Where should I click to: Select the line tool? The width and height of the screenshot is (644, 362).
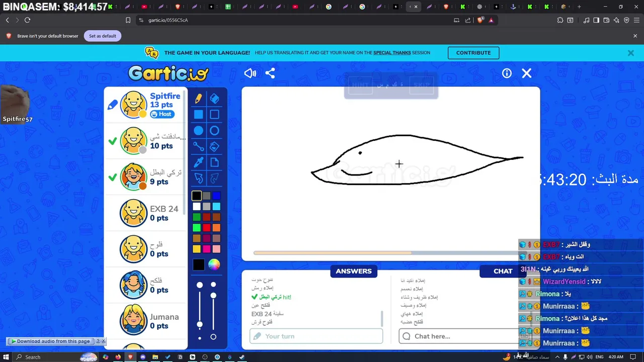pyautogui.click(x=199, y=146)
